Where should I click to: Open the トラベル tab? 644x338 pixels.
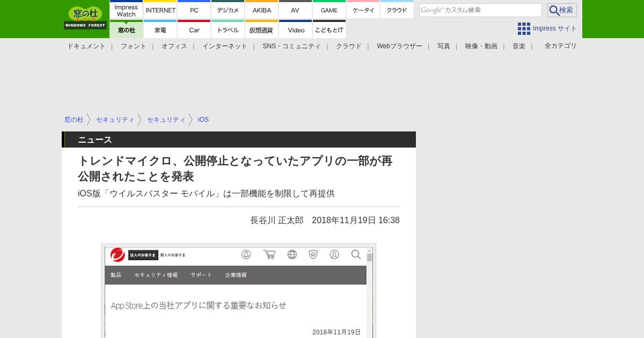point(228,30)
